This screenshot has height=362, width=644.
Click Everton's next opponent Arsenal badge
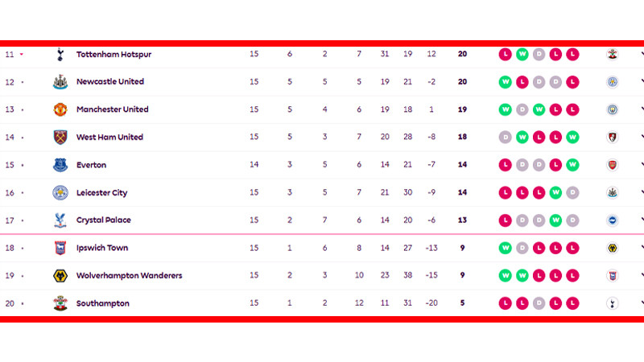tap(612, 165)
